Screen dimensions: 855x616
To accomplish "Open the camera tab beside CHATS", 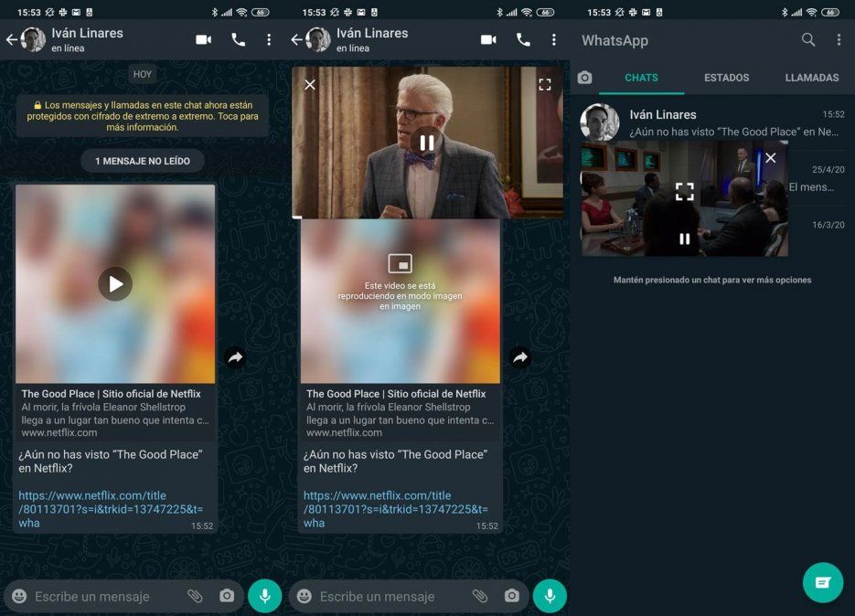I will coord(585,78).
